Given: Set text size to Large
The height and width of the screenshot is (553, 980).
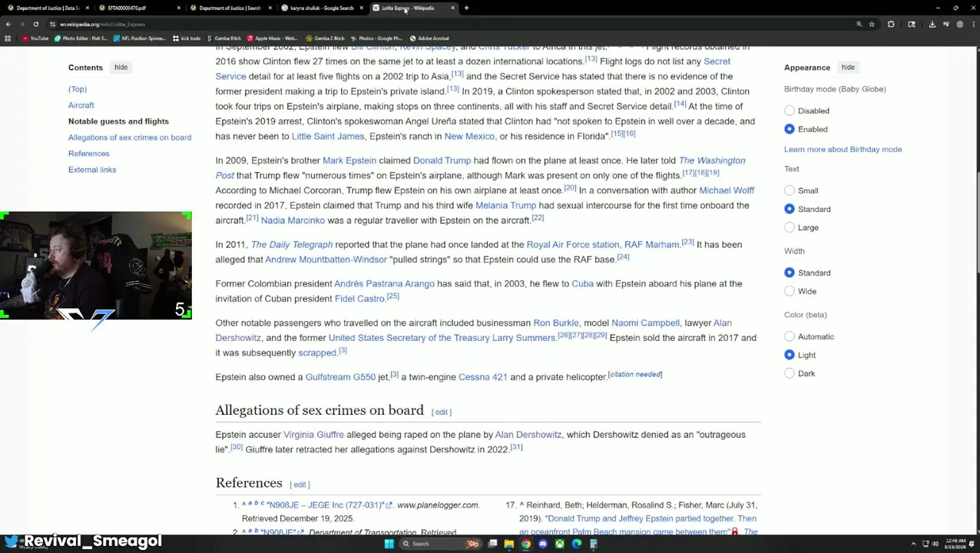Looking at the screenshot, I should click(x=790, y=227).
